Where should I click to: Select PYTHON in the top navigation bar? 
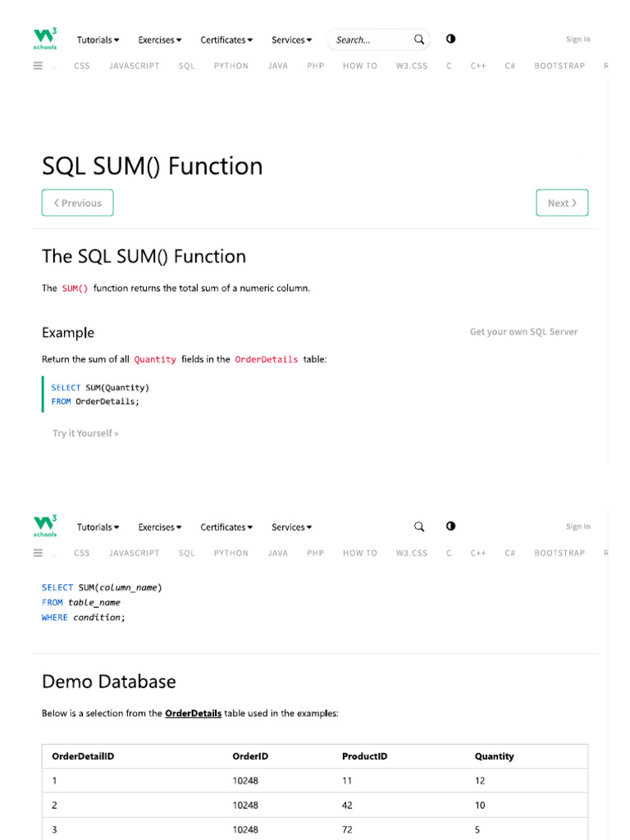(231, 66)
